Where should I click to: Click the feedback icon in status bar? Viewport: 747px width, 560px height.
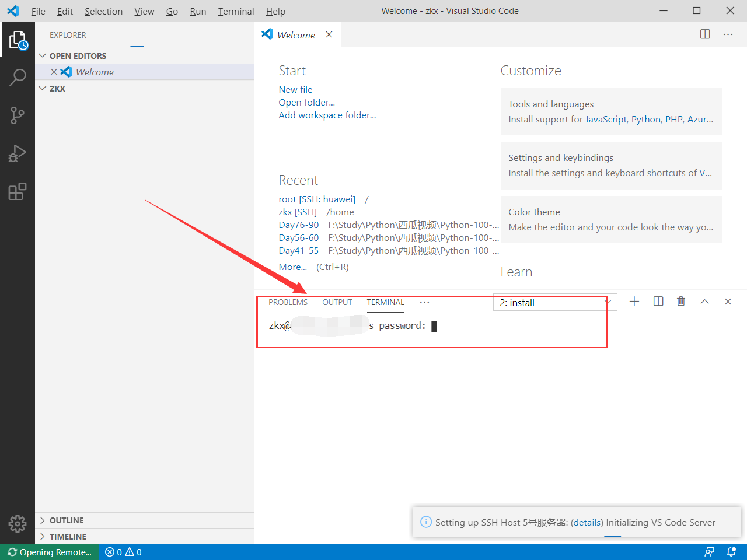[x=709, y=552]
